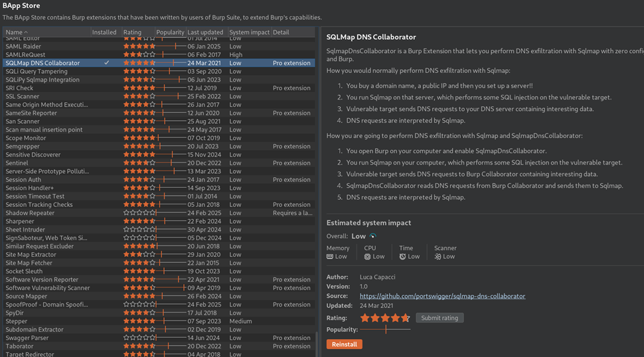Image resolution: width=644 pixels, height=357 pixels.
Task: Click the Overall Low gauge icon
Action: pos(372,236)
